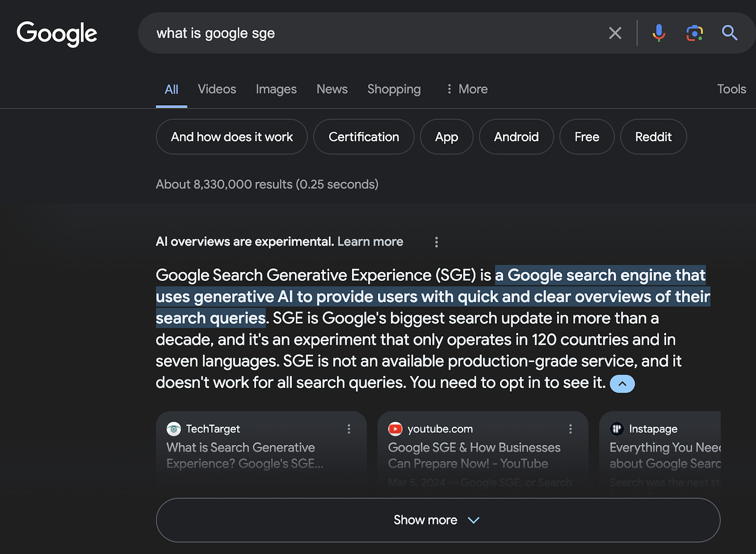Click the search magnifier icon
The height and width of the screenshot is (554, 756).
730,33
